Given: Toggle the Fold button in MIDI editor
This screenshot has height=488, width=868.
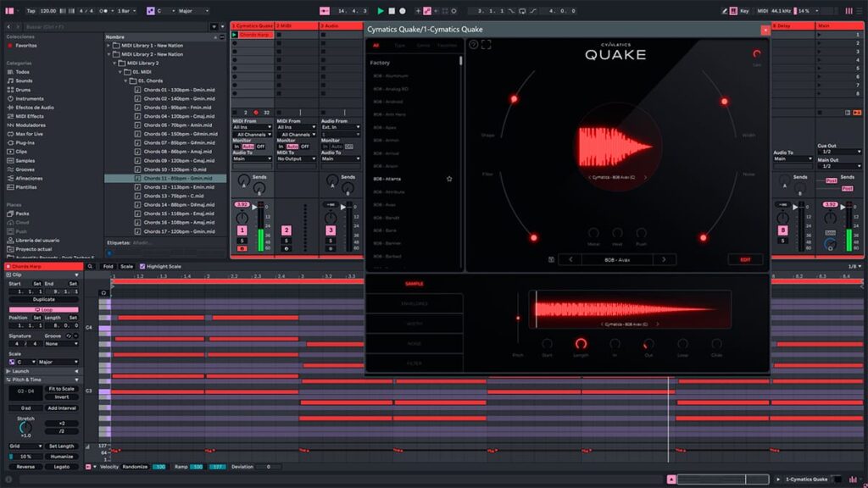Looking at the screenshot, I should pos(108,266).
